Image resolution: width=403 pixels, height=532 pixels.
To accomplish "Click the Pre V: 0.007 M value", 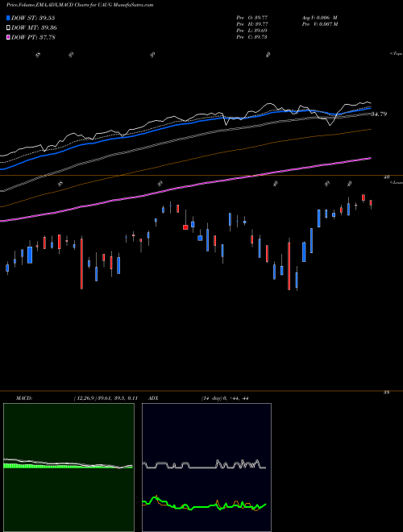I will 319,23.
